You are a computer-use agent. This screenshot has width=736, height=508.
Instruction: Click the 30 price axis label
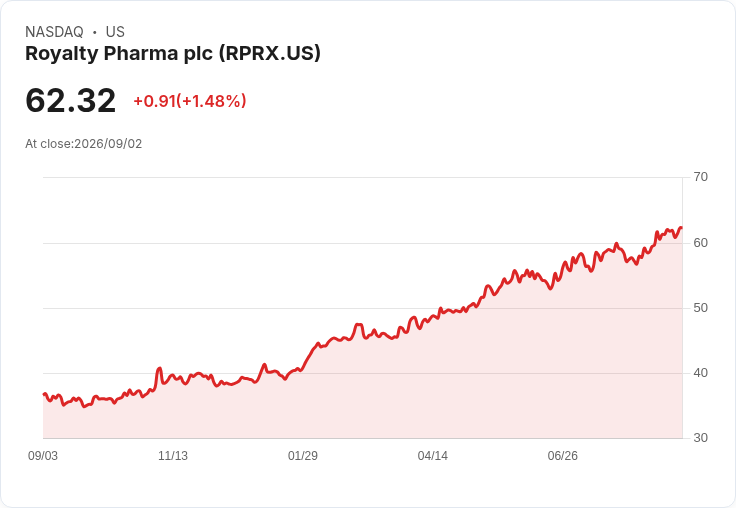coord(700,438)
